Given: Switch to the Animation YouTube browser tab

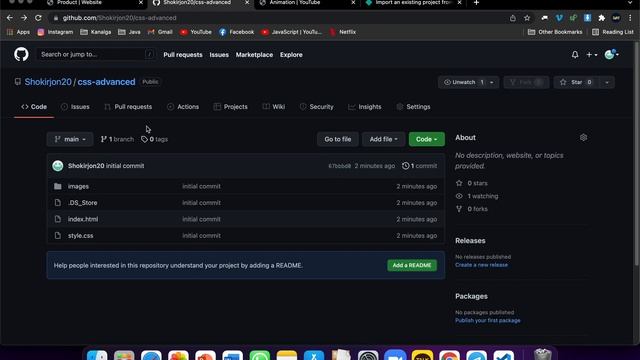Looking at the screenshot, I should [307, 3].
